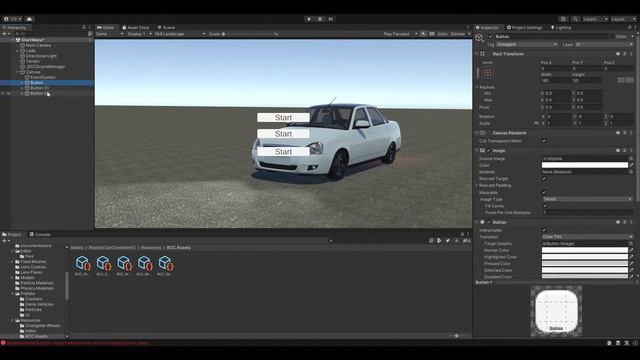Open the Layers dropdown
Screen dimensions: 640x360
(595, 19)
